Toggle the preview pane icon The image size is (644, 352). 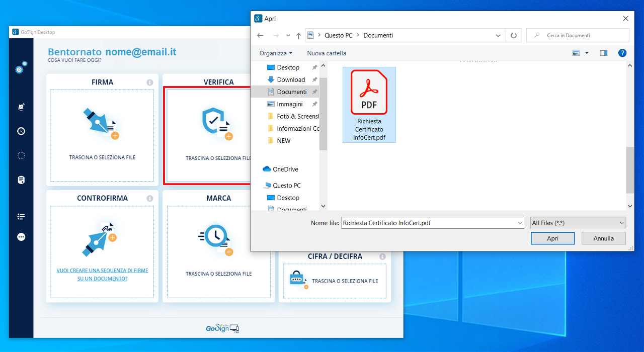pos(604,53)
